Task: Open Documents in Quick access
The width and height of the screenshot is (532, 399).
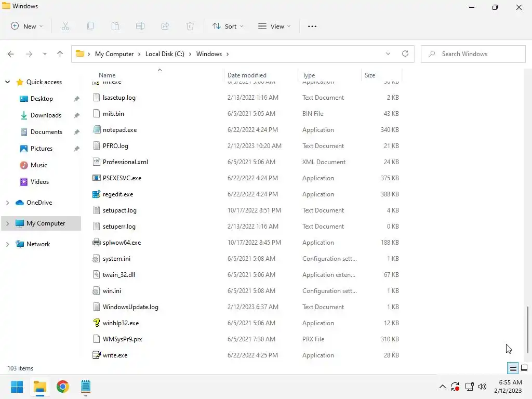Action: 46,131
